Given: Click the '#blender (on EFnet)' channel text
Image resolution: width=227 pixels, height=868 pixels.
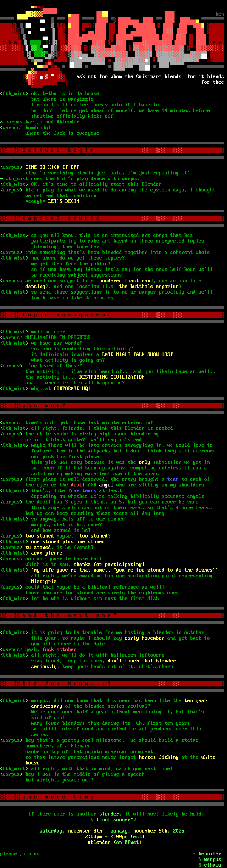Looking at the screenshot, I should pos(114,842).
